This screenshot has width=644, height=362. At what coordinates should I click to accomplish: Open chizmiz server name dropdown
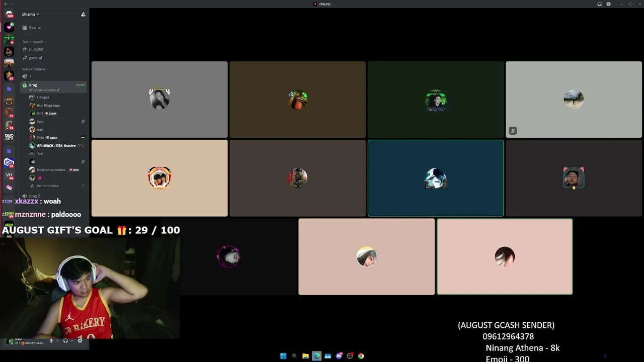point(30,14)
